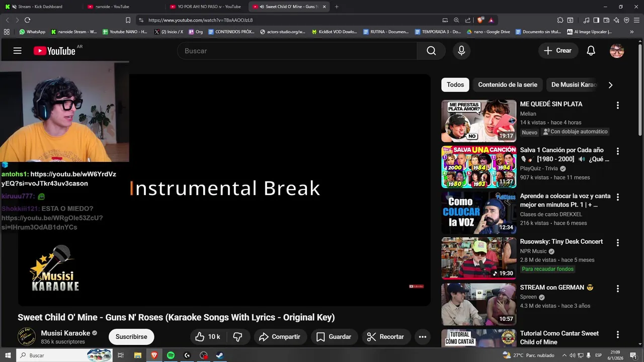This screenshot has height=362, width=644.
Task: Click the Compartir share button
Action: (280, 337)
